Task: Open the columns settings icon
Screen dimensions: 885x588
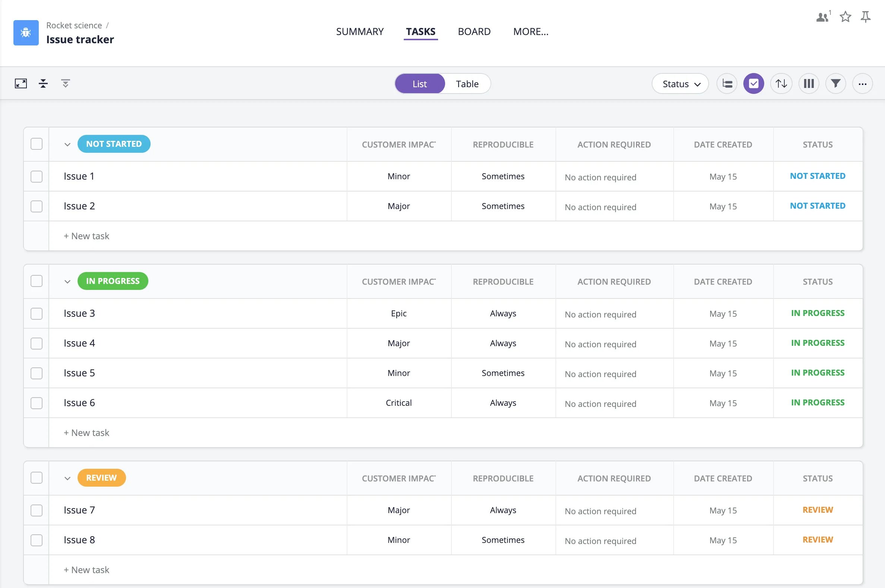Action: click(809, 83)
